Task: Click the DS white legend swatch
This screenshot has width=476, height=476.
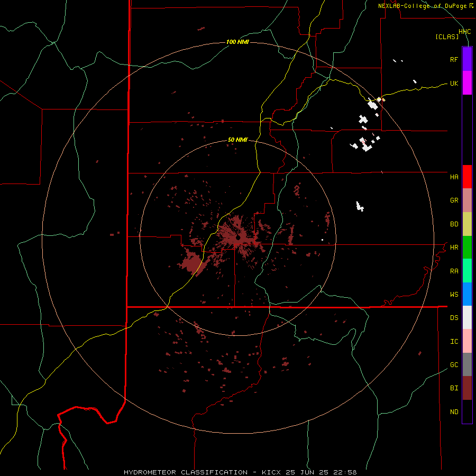Action: 467,317
